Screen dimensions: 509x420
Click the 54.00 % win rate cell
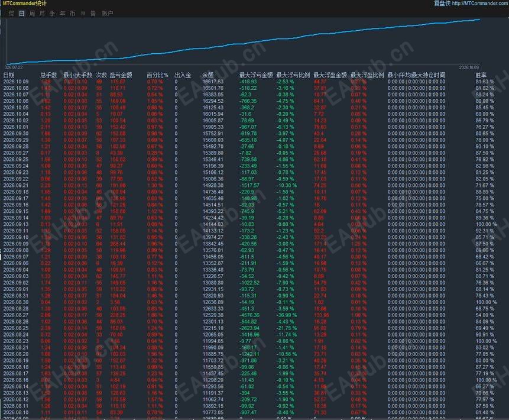pos(485,315)
